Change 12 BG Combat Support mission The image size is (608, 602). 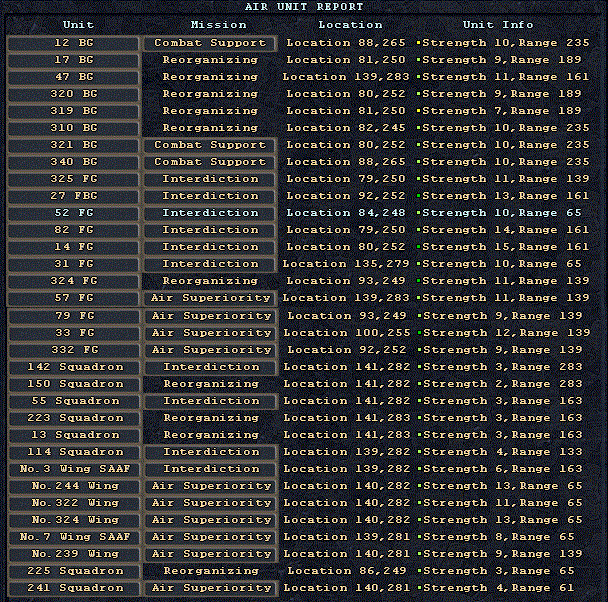(x=210, y=43)
